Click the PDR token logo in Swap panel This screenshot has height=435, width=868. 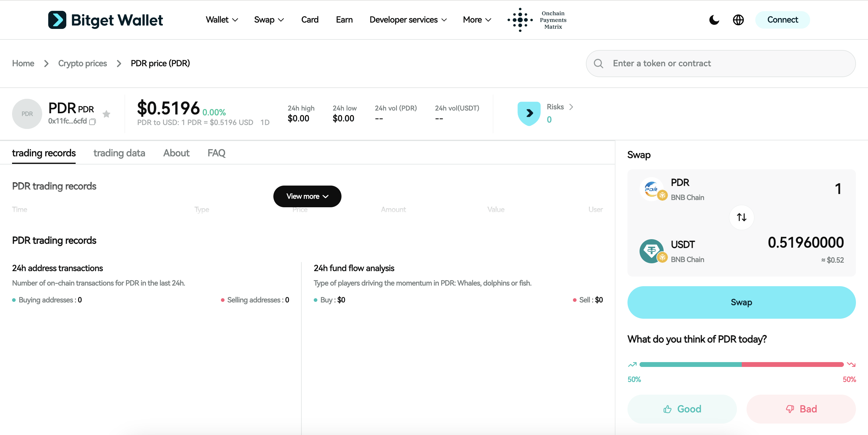(652, 189)
